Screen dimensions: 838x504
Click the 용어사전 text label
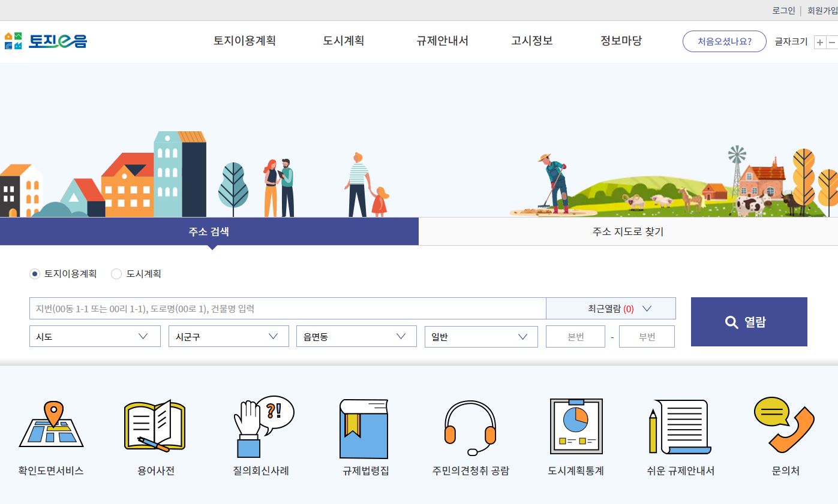point(156,471)
